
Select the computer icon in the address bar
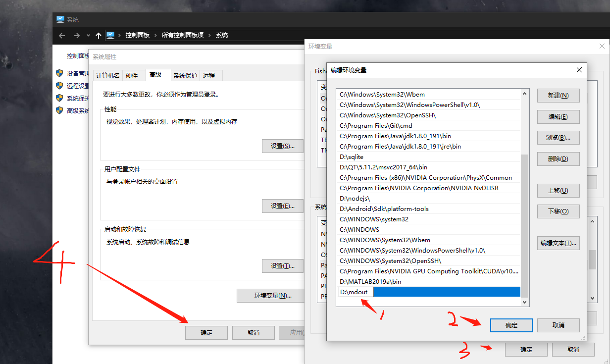(110, 35)
